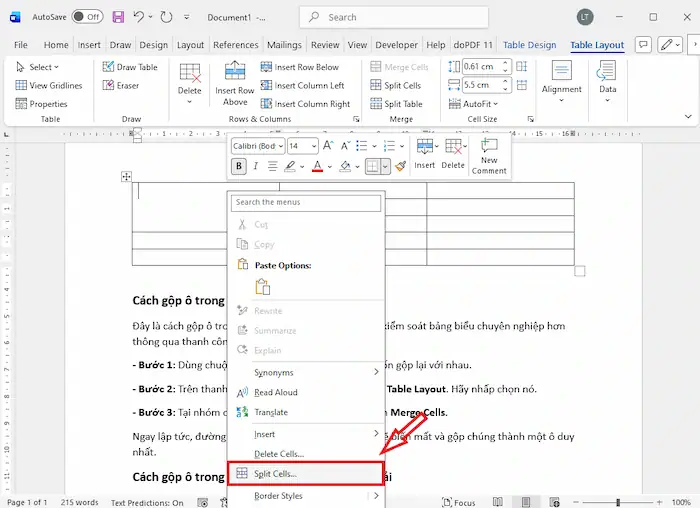Viewport: 700px width, 508px height.
Task: Choose Split Cells... from context menu
Action: click(306, 474)
